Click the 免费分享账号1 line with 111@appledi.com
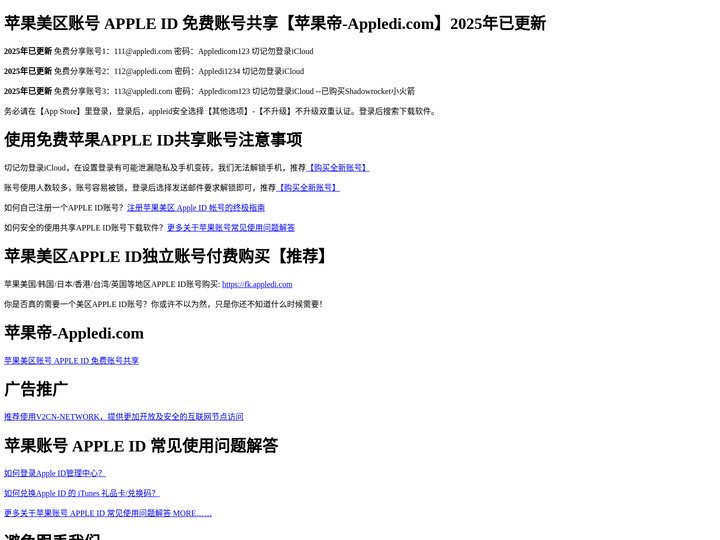The height and width of the screenshot is (540, 720). [159, 51]
